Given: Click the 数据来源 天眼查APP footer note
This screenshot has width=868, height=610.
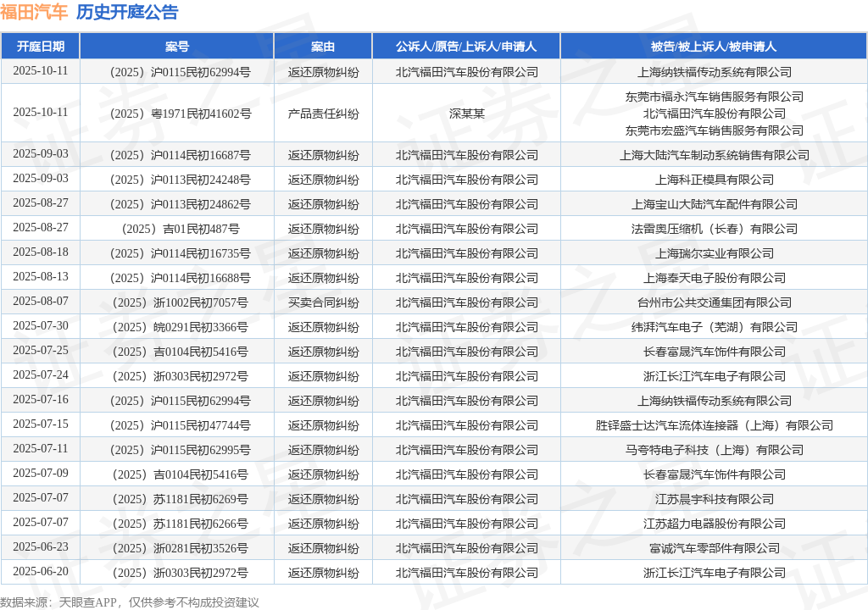Looking at the screenshot, I should 130,602.
